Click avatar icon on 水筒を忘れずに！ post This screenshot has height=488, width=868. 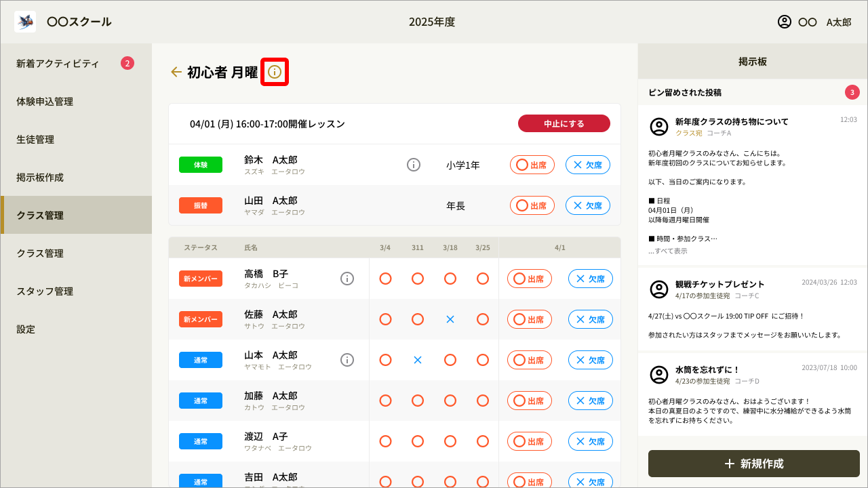(x=659, y=375)
